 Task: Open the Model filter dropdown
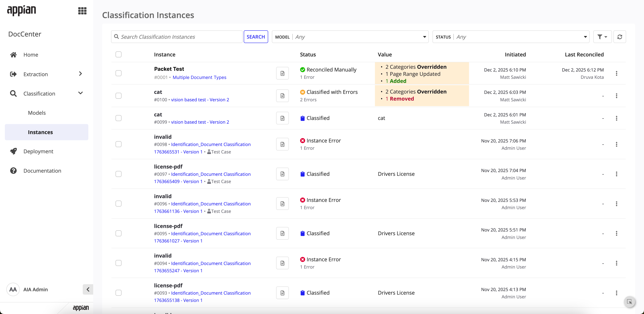pos(424,37)
